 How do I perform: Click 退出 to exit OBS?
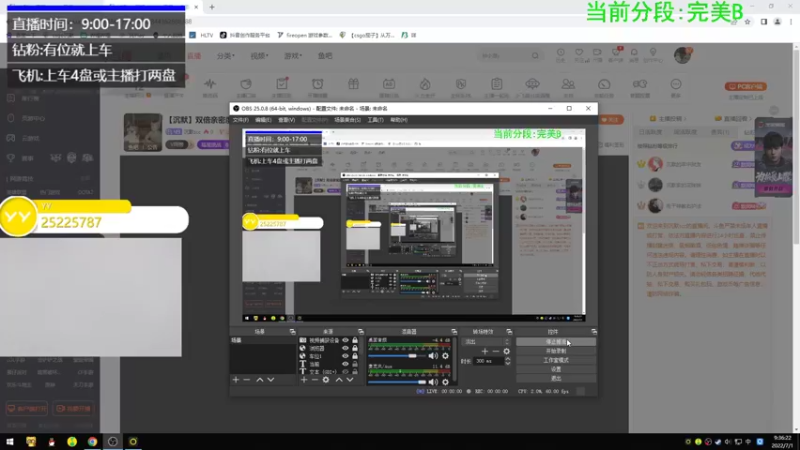(556, 379)
